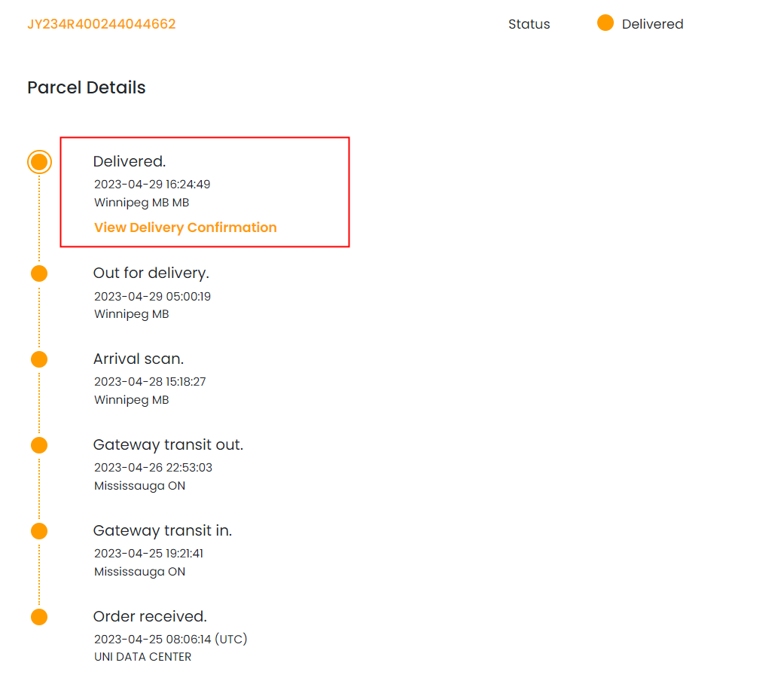The width and height of the screenshot is (784, 678).
Task: Click the "Gateway transit out." event title
Action: pos(168,445)
